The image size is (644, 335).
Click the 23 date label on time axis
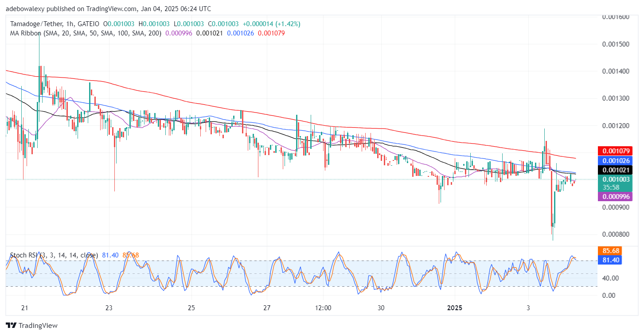pos(110,308)
